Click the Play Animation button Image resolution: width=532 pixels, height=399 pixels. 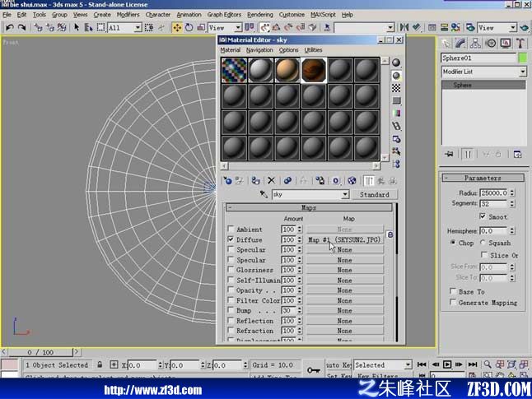click(x=447, y=364)
